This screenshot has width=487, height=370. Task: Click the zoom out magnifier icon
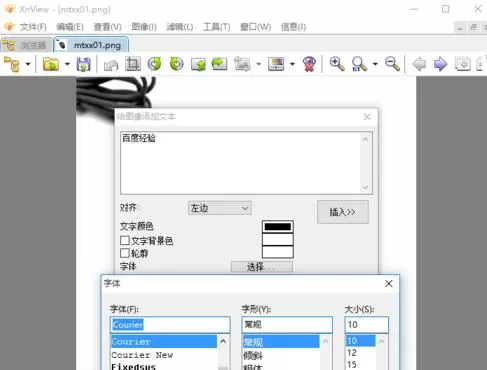392,64
